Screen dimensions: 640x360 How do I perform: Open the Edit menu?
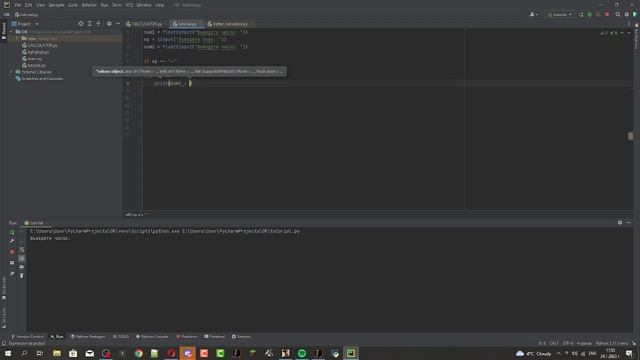pos(29,5)
